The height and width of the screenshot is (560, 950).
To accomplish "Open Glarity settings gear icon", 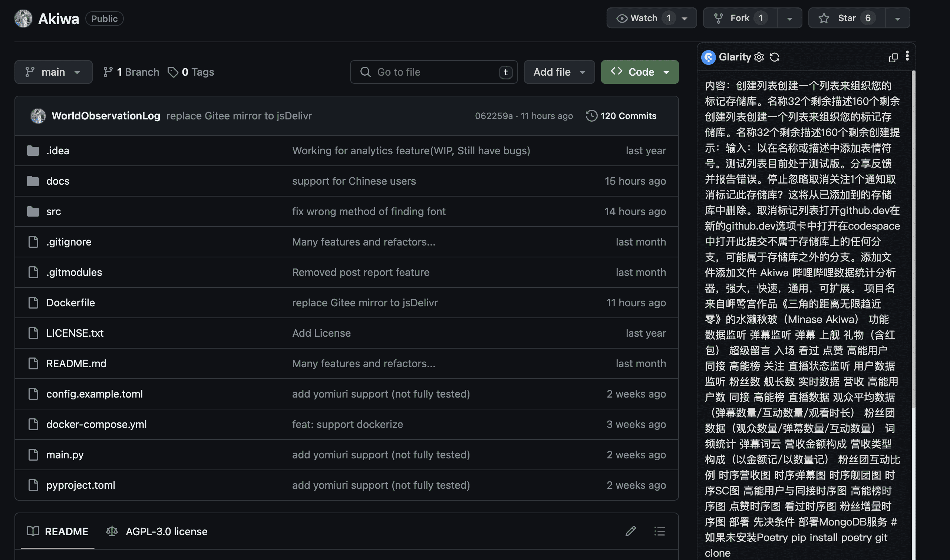I will coord(759,57).
